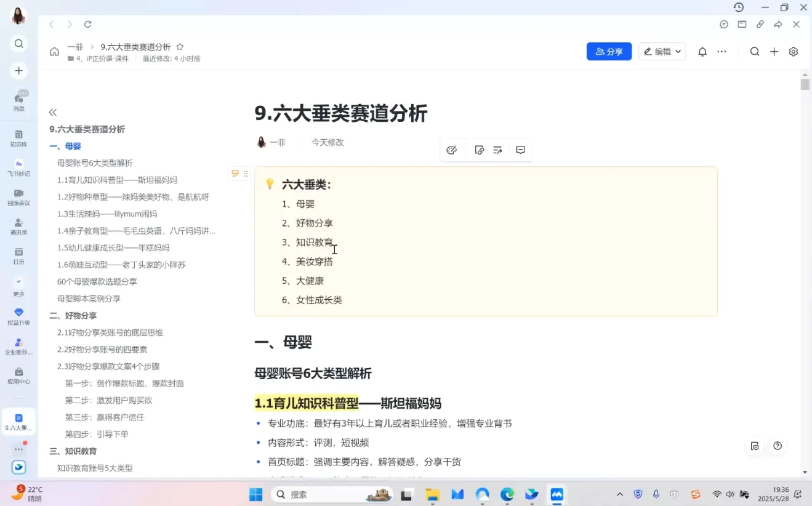Open the document theme palette icon

pos(452,150)
